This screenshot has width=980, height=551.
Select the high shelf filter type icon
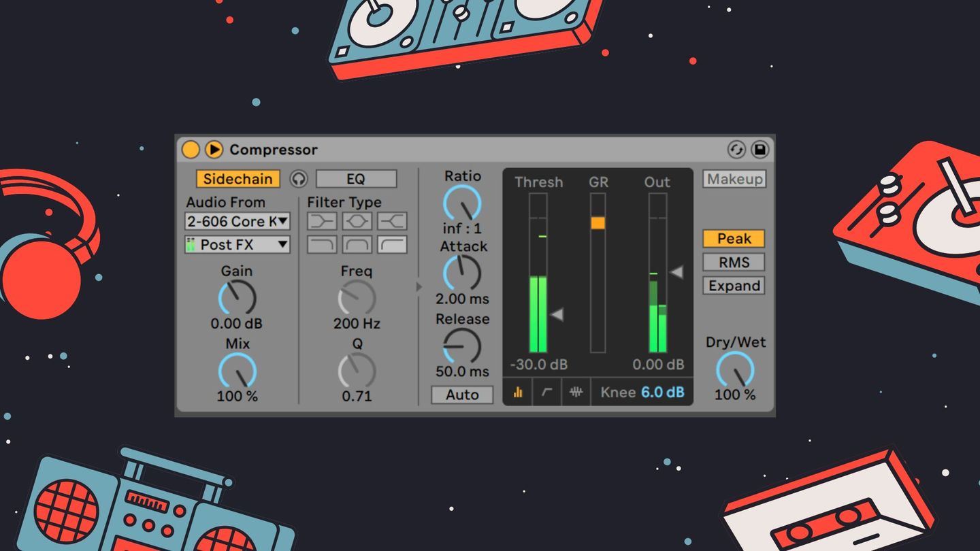[x=392, y=220]
